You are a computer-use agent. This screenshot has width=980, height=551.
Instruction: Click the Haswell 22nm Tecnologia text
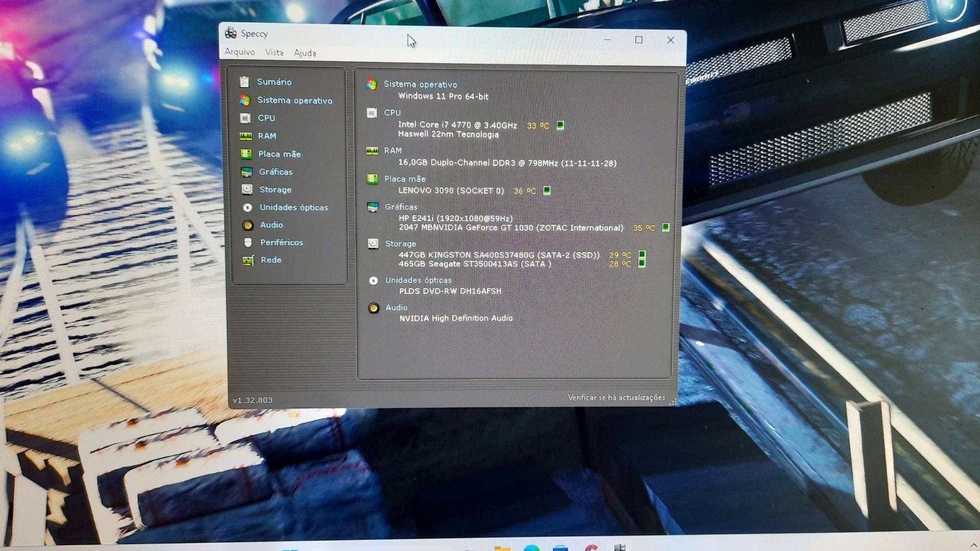(x=448, y=134)
